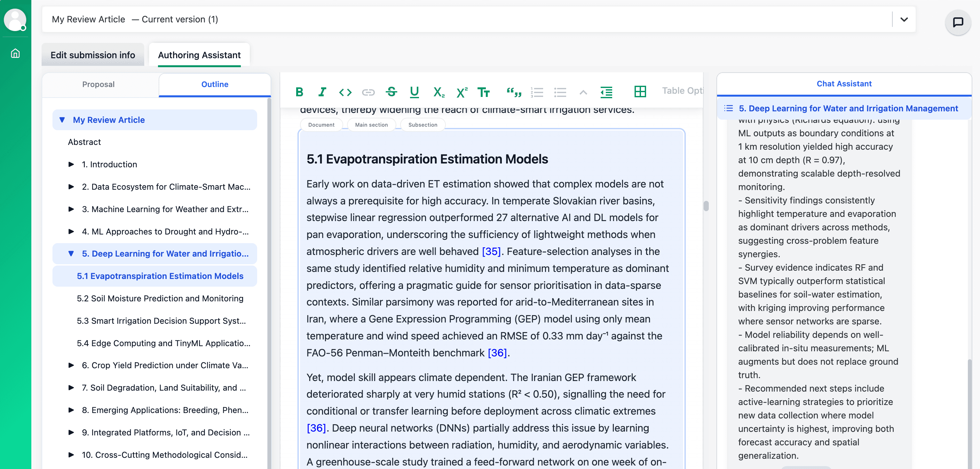The width and height of the screenshot is (980, 469).
Task: Open the chat bubble icon at top right
Action: click(958, 22)
